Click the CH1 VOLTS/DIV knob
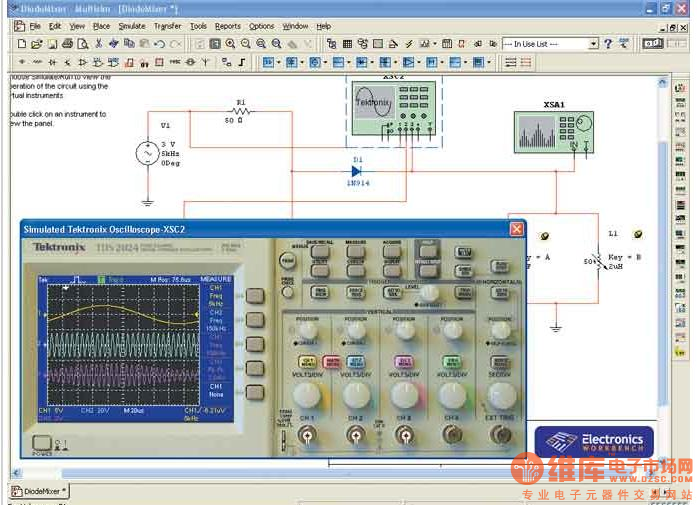The height and width of the screenshot is (505, 697). tap(308, 395)
